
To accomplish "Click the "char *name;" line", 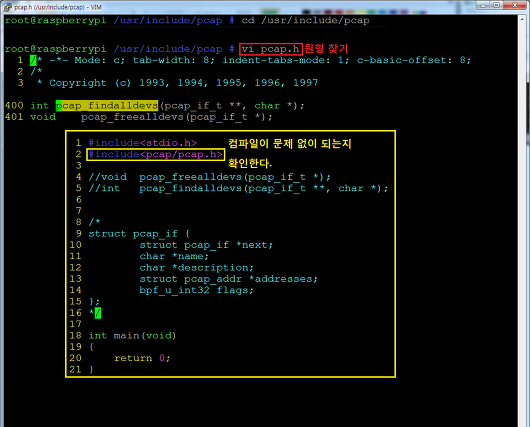I will pyautogui.click(x=174, y=256).
